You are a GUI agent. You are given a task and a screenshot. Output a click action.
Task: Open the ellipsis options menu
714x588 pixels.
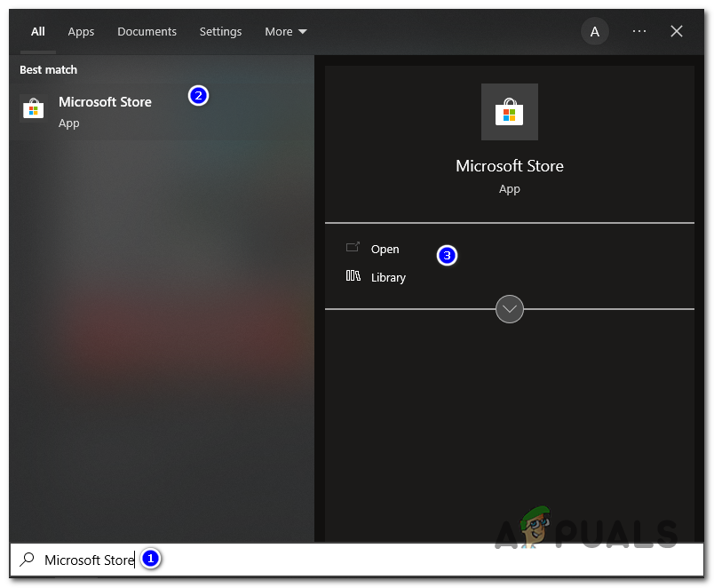tap(639, 31)
